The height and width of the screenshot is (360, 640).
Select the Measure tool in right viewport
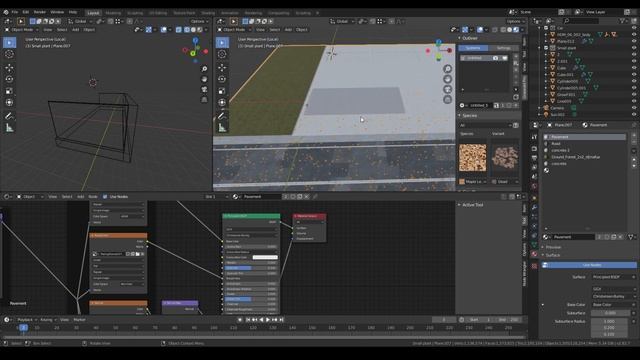[222, 128]
